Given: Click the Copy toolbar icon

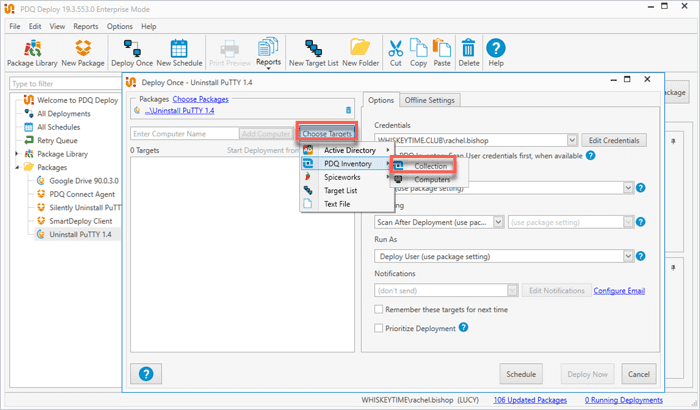Looking at the screenshot, I should point(418,53).
